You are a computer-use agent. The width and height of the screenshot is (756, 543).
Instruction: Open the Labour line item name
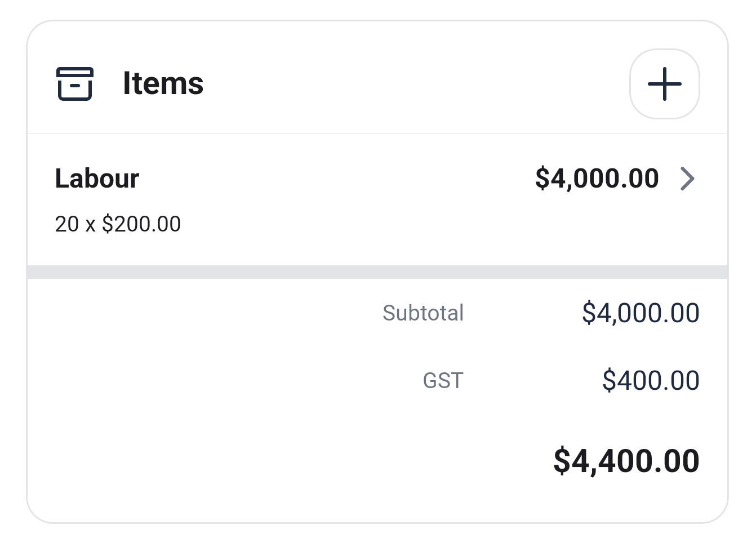(x=97, y=179)
